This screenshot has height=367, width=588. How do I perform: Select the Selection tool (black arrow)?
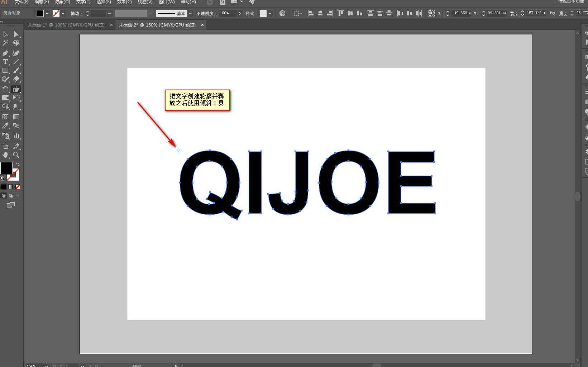[x=5, y=34]
